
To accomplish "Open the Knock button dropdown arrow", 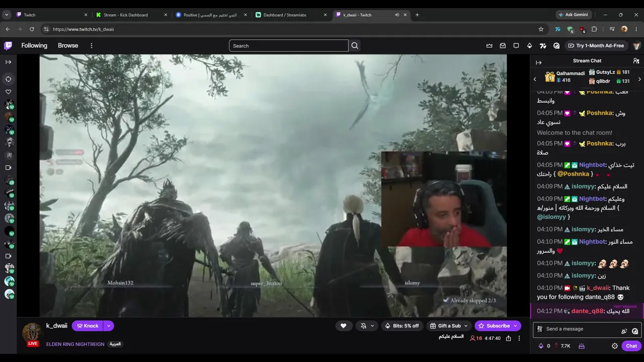I will [x=109, y=326].
